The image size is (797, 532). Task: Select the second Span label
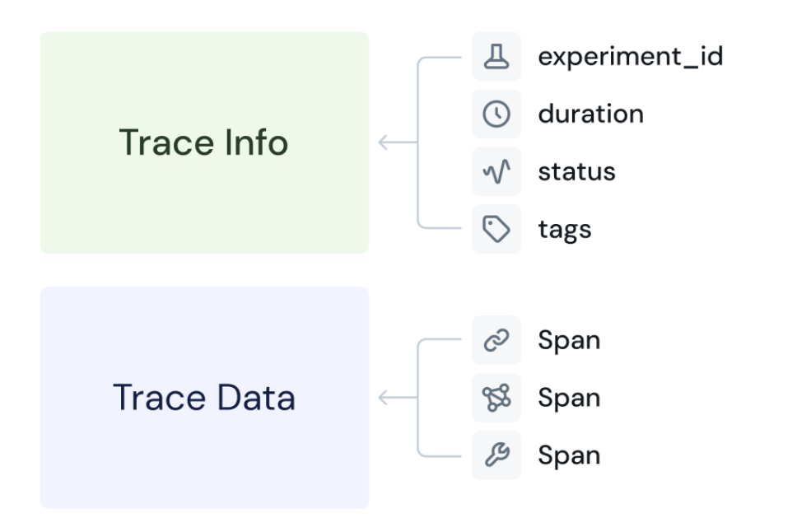click(570, 398)
